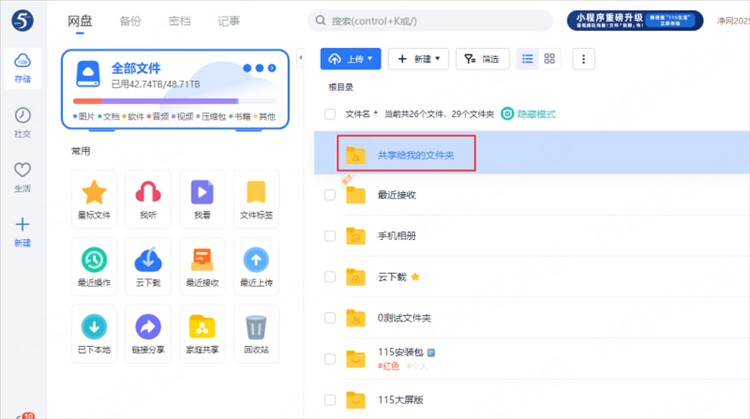Check the box for 云下载 folder
Screen dimensions: 750x419
330,276
